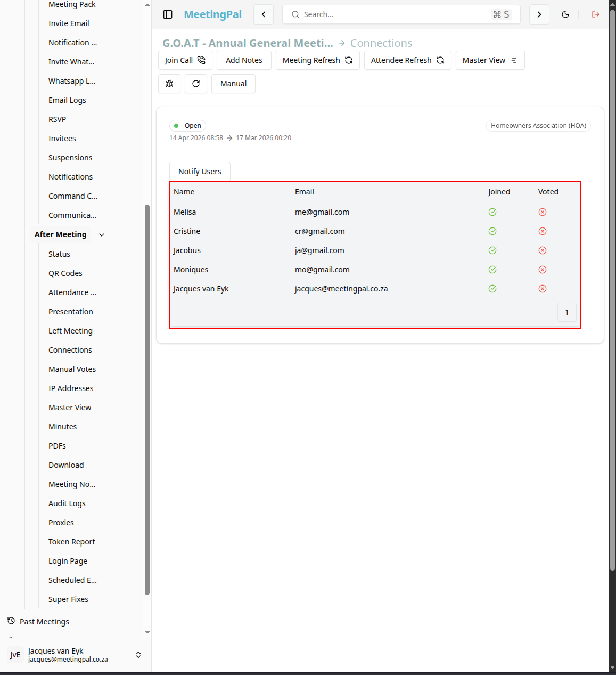Open Minutes in sidebar
Image resolution: width=616 pixels, height=675 pixels.
(x=62, y=427)
